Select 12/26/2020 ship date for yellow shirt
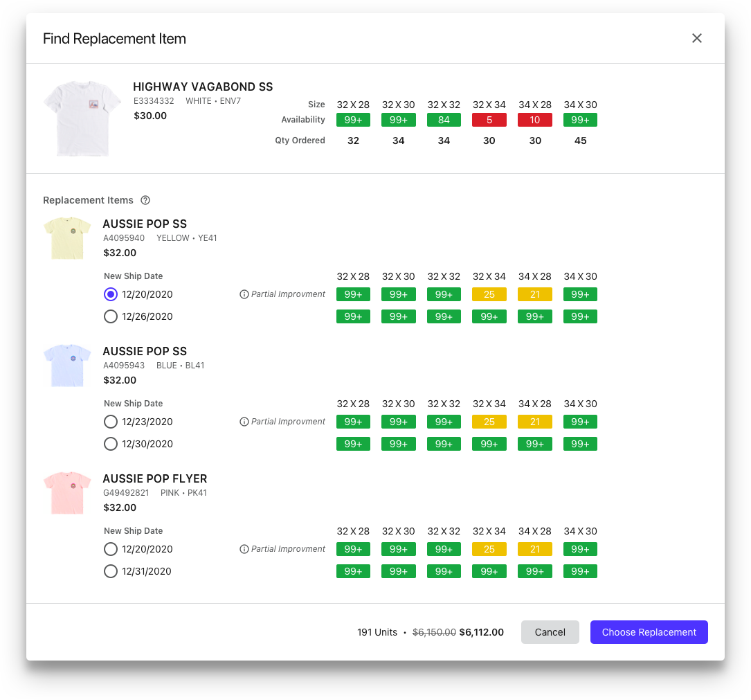Image resolution: width=751 pixels, height=700 pixels. coord(111,316)
